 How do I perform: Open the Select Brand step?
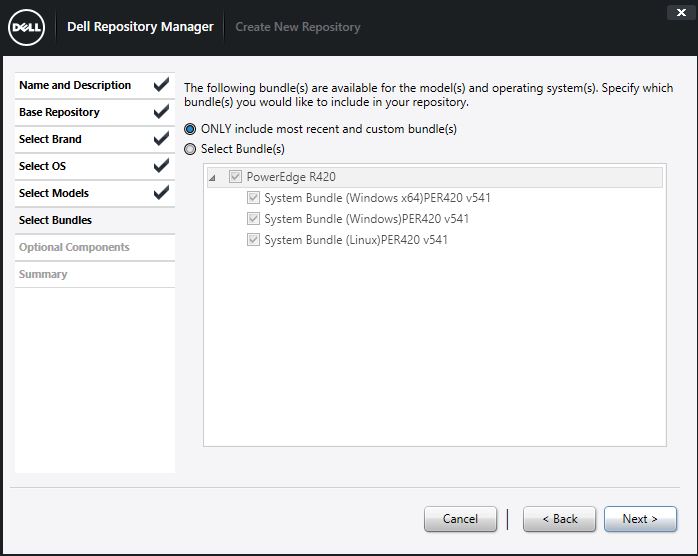point(94,139)
